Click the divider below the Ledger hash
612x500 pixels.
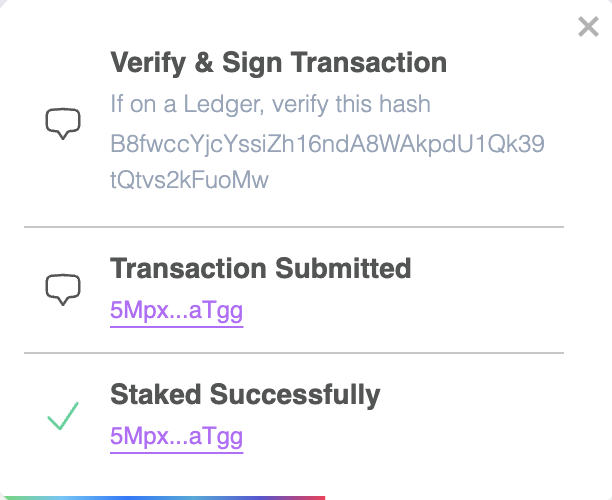[x=294, y=227]
